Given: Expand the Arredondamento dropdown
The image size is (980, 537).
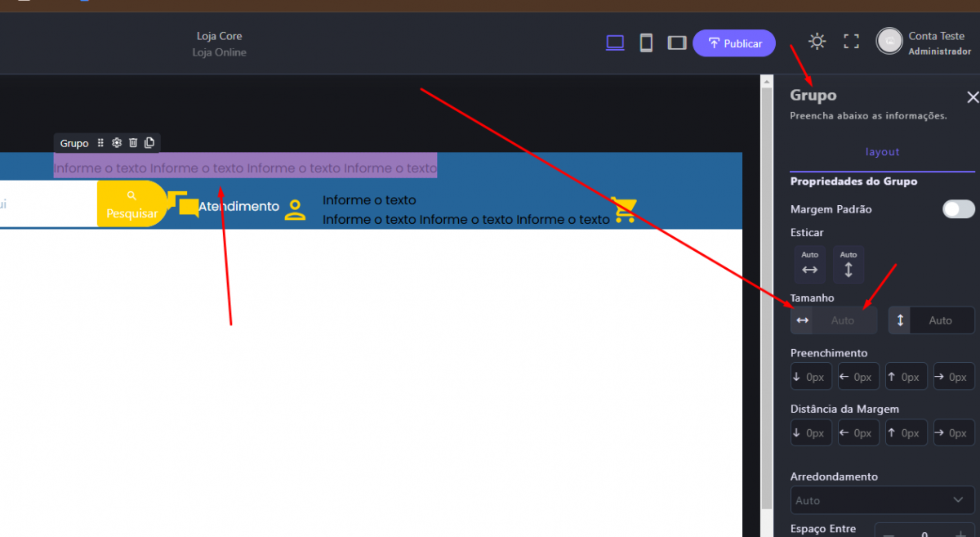Looking at the screenshot, I should coord(883,500).
